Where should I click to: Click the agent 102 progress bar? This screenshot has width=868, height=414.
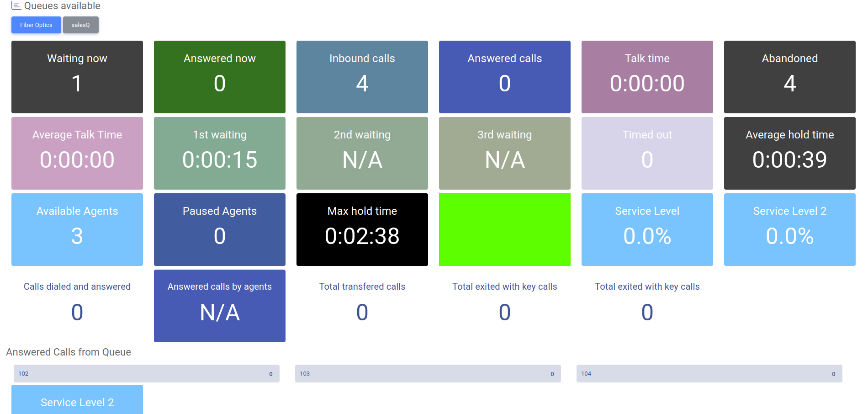point(146,373)
